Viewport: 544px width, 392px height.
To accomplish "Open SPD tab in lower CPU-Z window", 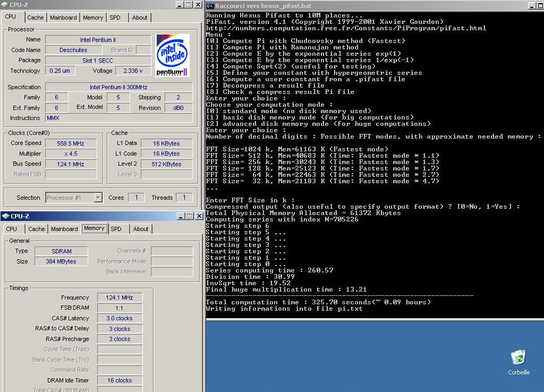I will [x=116, y=229].
